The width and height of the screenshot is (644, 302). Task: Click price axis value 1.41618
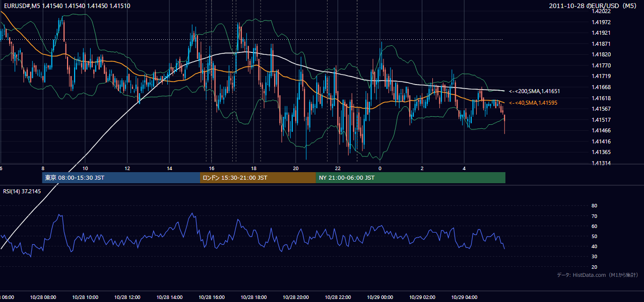pyautogui.click(x=602, y=98)
